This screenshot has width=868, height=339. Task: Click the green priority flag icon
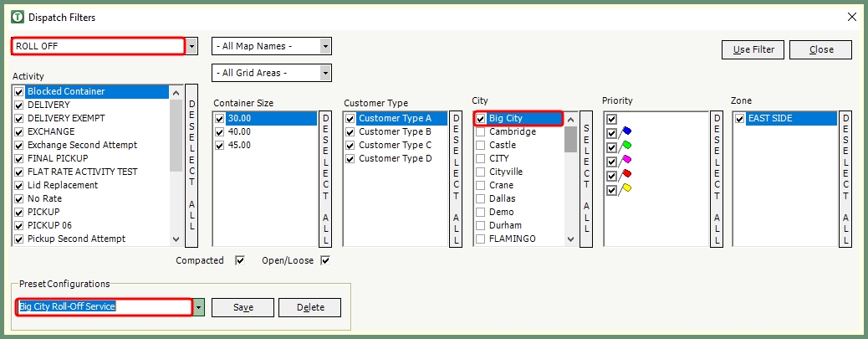coord(625,146)
